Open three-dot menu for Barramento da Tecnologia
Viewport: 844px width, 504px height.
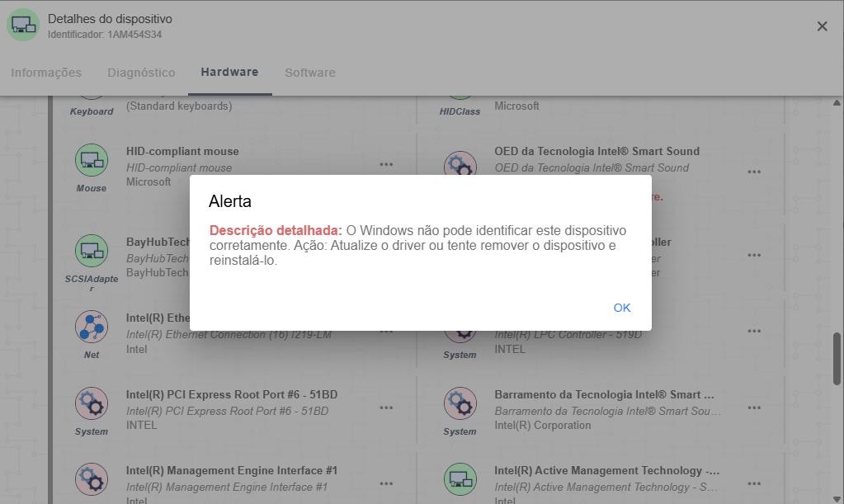[754, 407]
